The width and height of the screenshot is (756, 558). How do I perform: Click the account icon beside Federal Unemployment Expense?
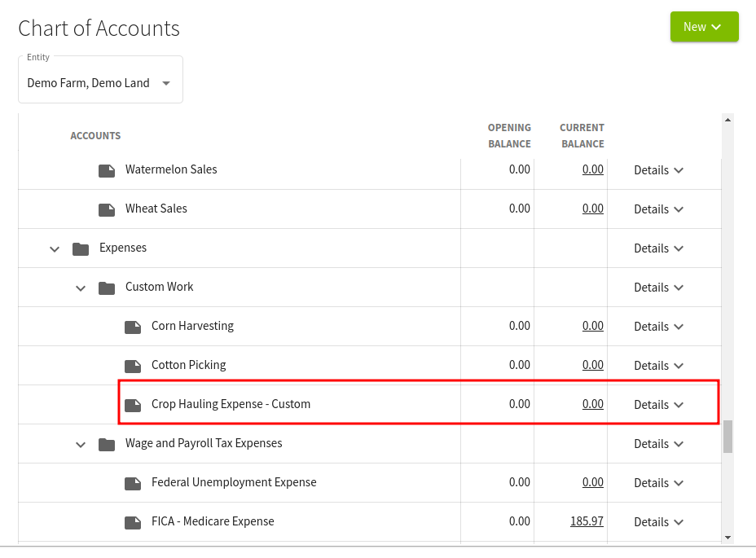(x=133, y=482)
